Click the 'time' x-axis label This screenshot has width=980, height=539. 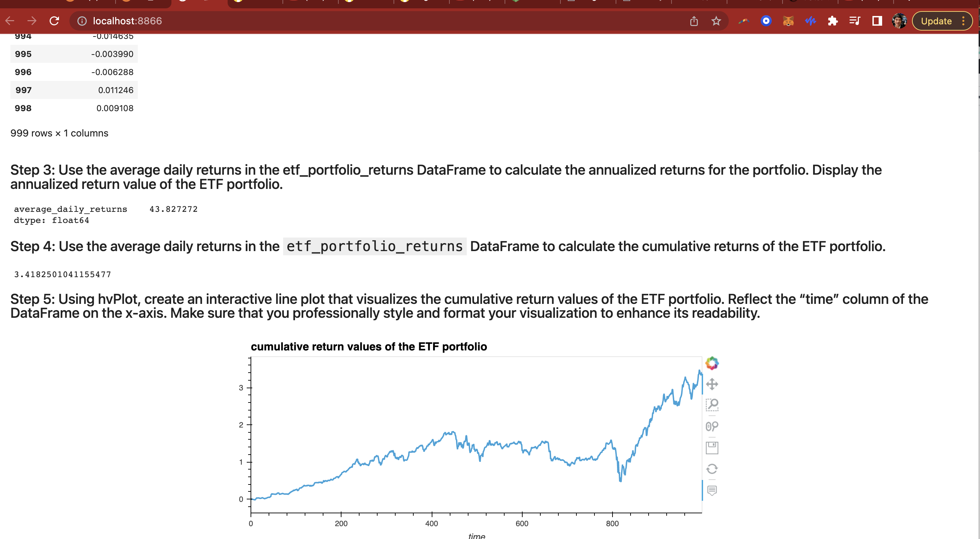point(476,536)
